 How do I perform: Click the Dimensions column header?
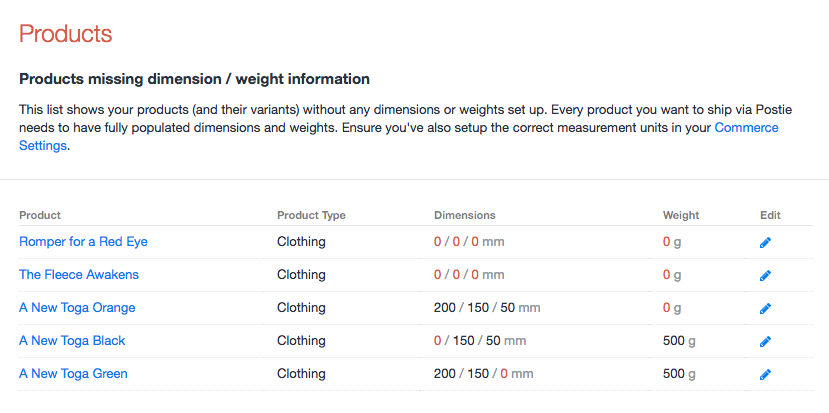[x=464, y=215]
